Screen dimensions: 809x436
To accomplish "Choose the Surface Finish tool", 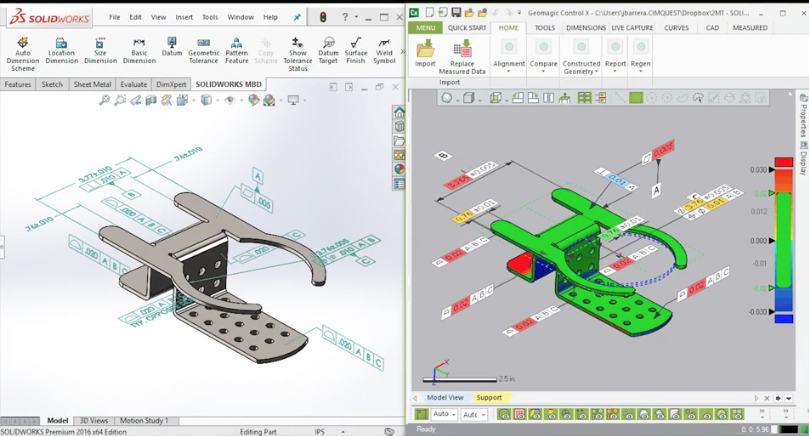I will [x=355, y=51].
